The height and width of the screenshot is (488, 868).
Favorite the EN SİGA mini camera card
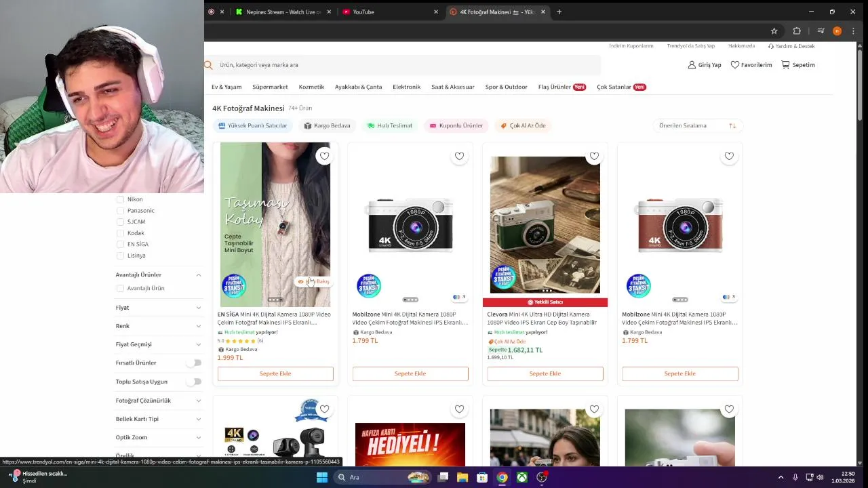click(x=324, y=156)
